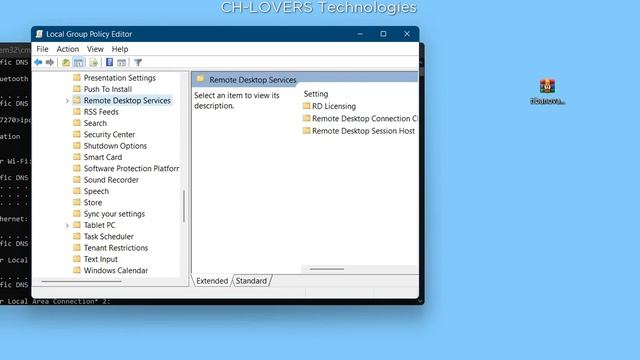Viewport: 640px width, 360px height.
Task: Expand the Tablet PC tree node
Action: pyautogui.click(x=67, y=225)
